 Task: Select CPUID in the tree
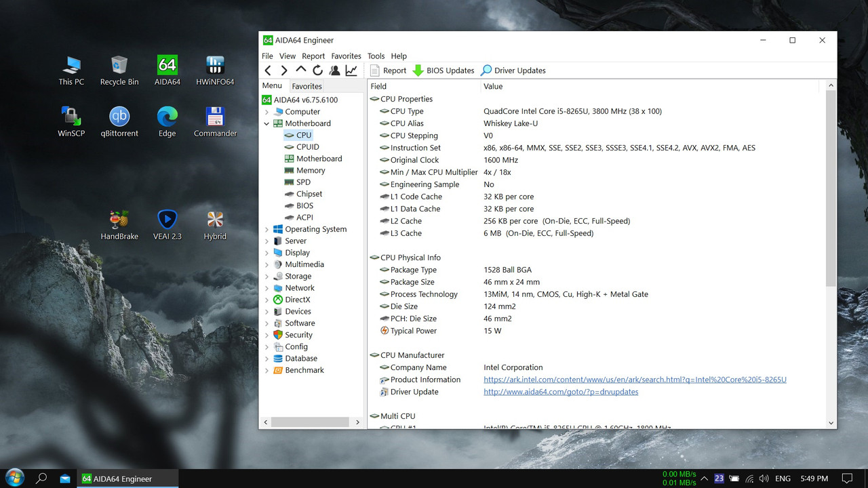tap(307, 147)
